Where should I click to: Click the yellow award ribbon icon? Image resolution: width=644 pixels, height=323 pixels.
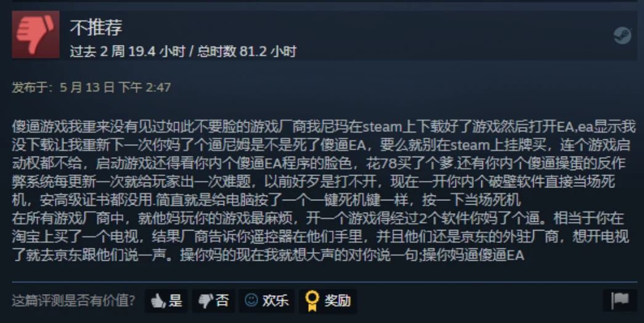312,301
